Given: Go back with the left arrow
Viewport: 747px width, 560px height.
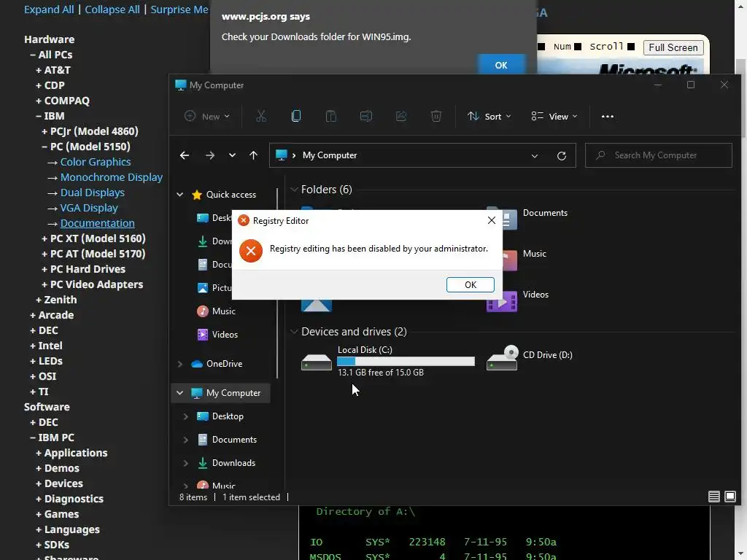Looking at the screenshot, I should click(x=185, y=155).
